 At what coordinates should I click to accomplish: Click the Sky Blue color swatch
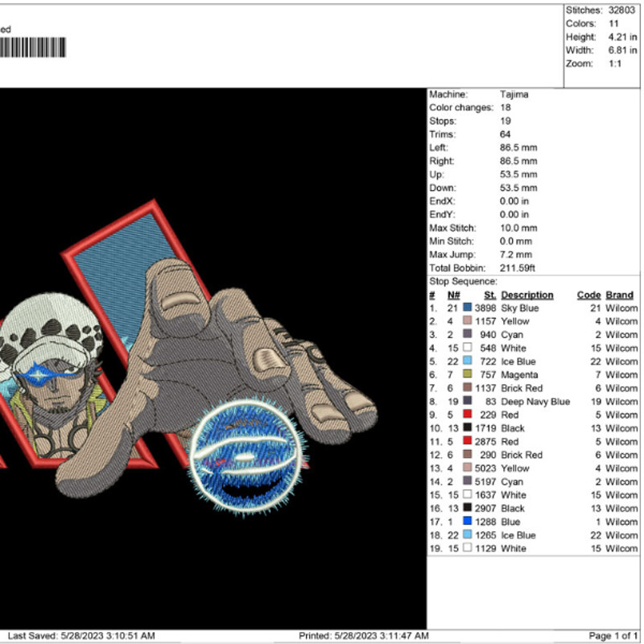(x=468, y=308)
